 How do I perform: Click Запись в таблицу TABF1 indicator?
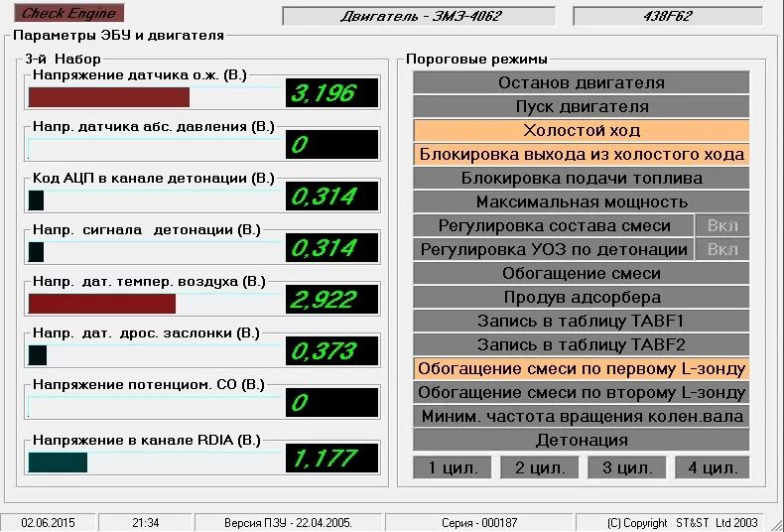(x=581, y=321)
